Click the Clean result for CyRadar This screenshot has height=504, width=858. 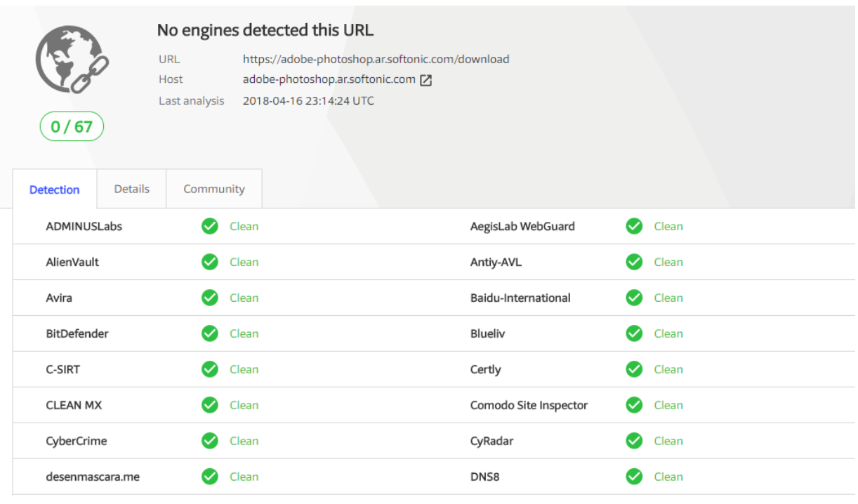tap(668, 441)
